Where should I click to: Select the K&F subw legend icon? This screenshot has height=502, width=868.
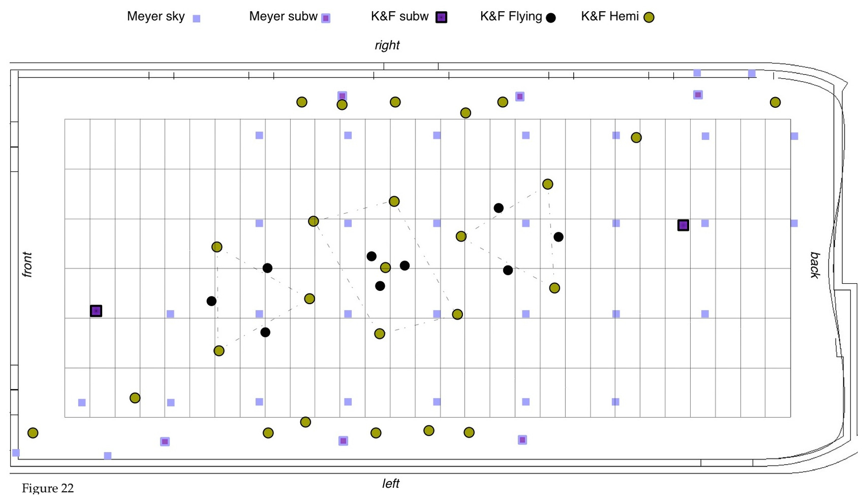point(441,17)
